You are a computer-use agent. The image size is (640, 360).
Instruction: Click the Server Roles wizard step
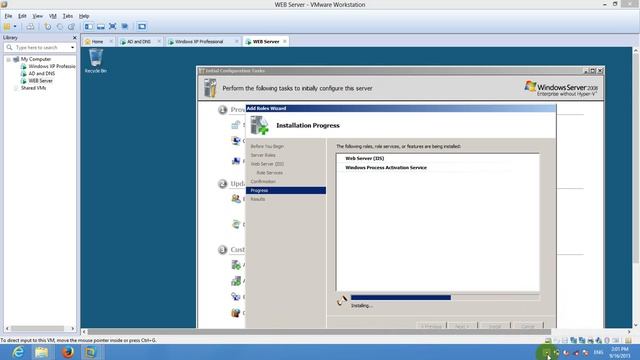263,156
